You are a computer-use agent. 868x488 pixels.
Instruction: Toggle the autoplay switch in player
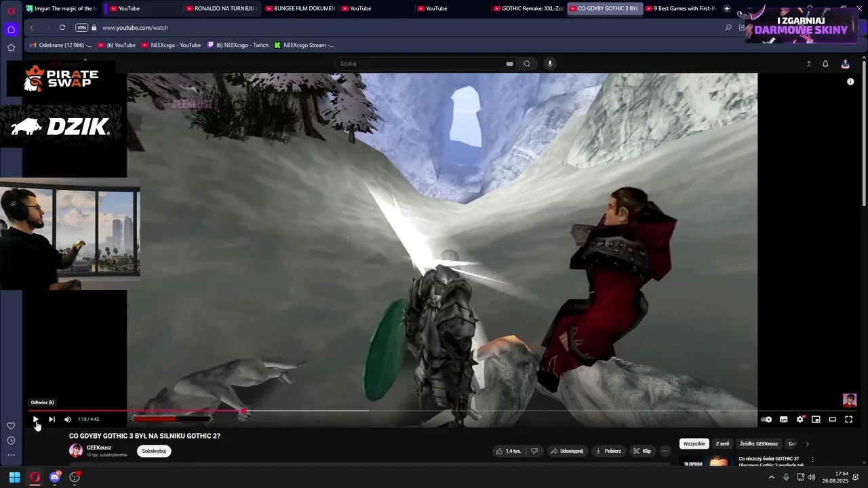point(766,419)
